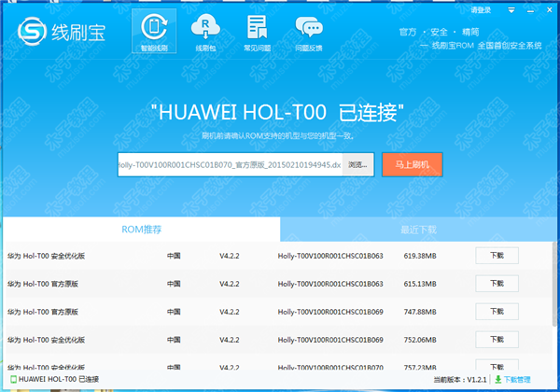Select the 华为 Hol-T00 官方原版 615.13MB row
Image resolution: width=560 pixels, height=392 pixels.
point(278,284)
